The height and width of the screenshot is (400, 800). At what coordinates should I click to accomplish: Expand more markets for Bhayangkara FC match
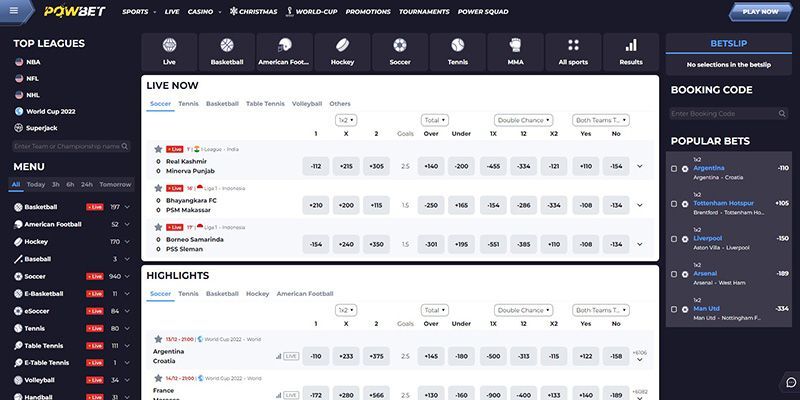pos(640,205)
